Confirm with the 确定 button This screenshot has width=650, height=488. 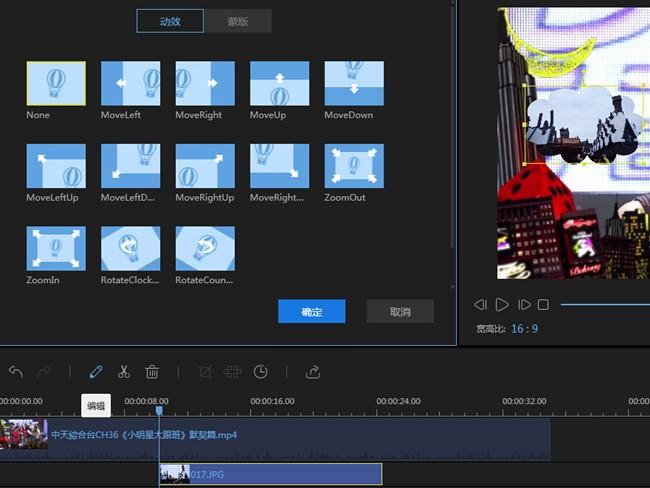click(312, 311)
